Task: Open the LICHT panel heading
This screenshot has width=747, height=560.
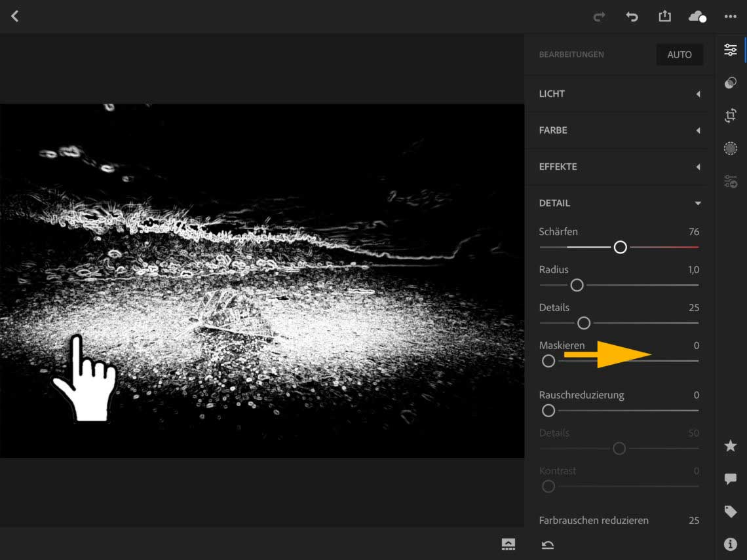Action: click(552, 94)
